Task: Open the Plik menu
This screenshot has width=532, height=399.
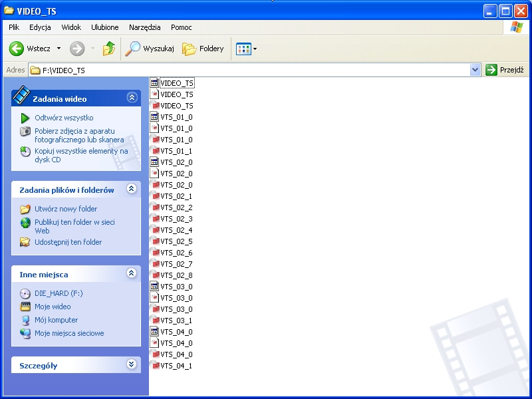Action: pyautogui.click(x=14, y=27)
